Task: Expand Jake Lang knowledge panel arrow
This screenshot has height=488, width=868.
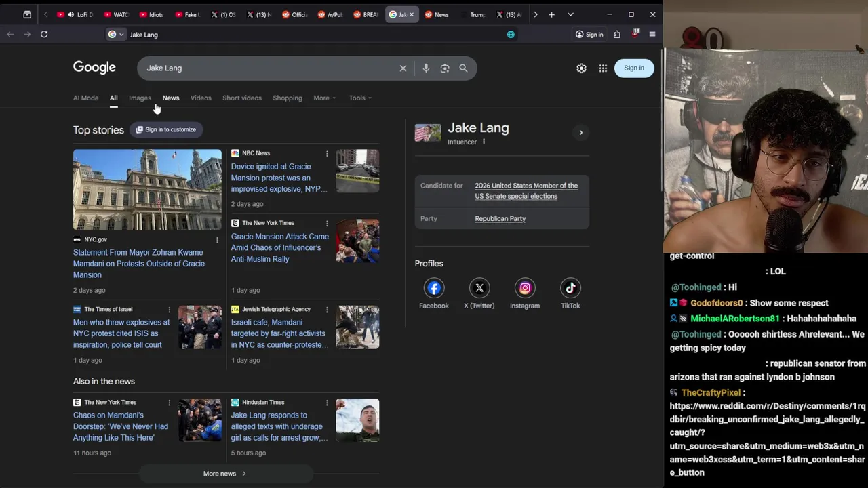Action: 580,133
